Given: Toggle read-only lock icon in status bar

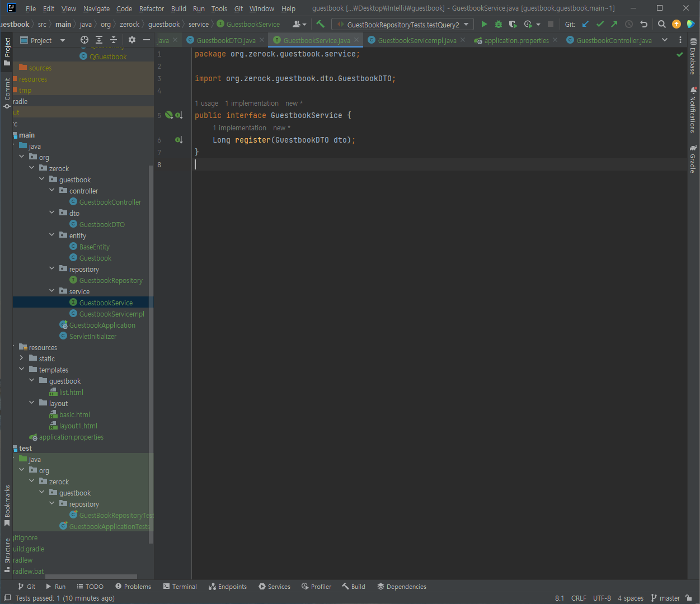Looking at the screenshot, I should 689,598.
